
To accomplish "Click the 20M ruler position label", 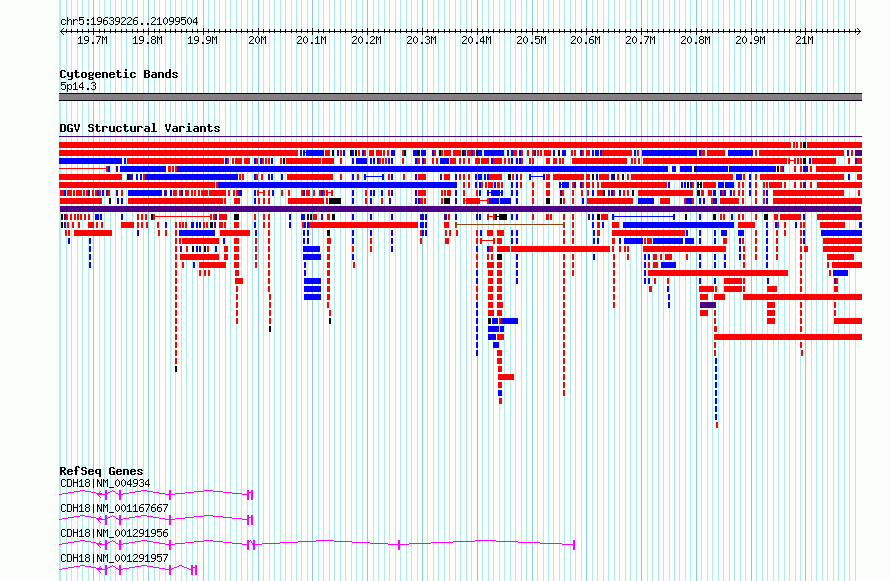I will [258, 40].
